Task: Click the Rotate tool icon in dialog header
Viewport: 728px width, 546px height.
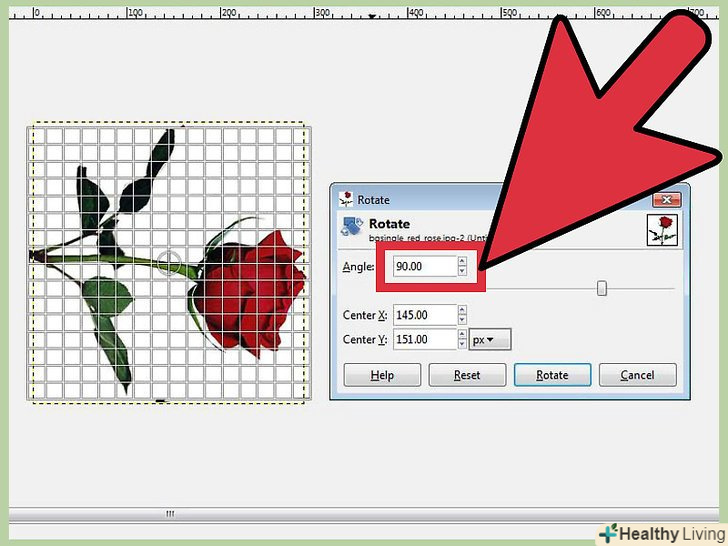Action: click(x=350, y=227)
